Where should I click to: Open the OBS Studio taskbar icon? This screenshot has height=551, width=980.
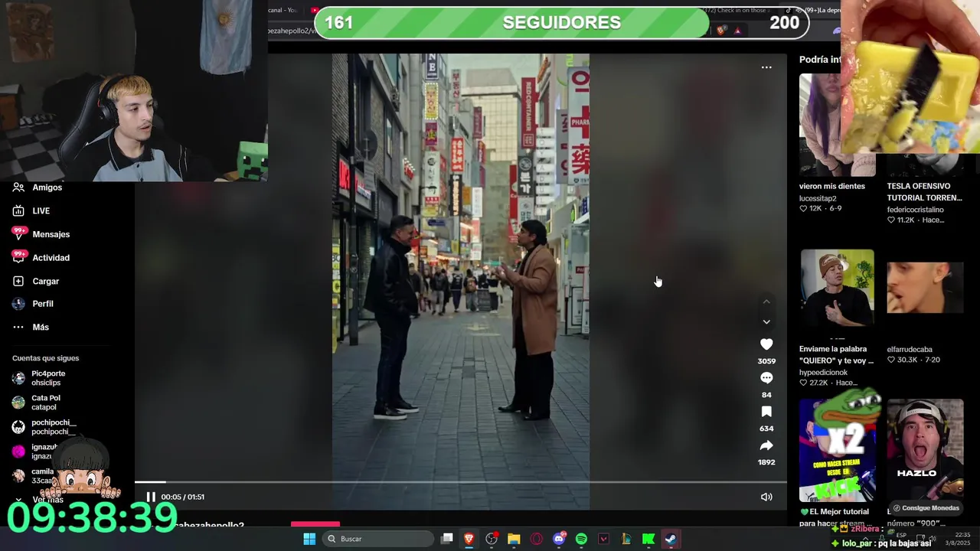click(492, 539)
